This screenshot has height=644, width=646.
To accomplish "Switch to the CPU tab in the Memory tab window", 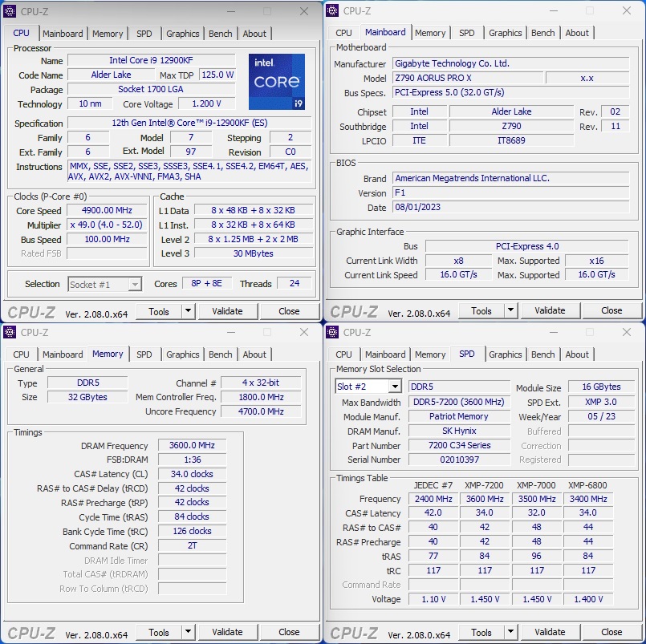I will pyautogui.click(x=21, y=354).
